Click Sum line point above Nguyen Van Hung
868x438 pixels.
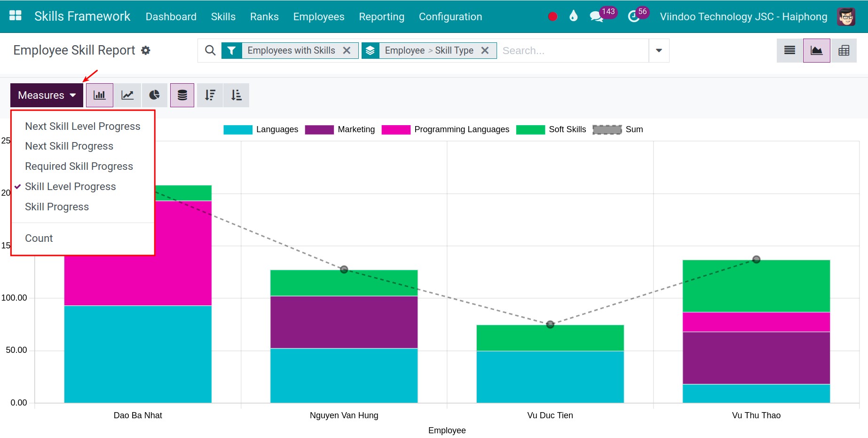(344, 270)
